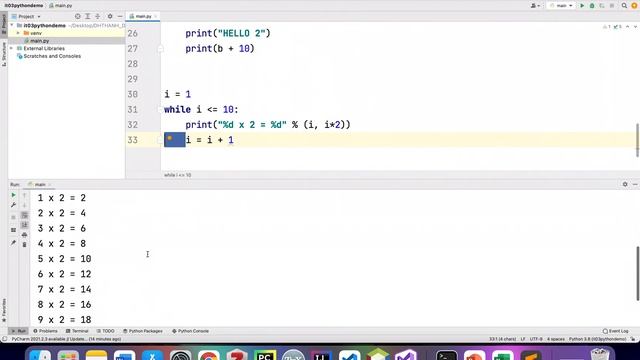Click the layout icon in the Run panel
The height and width of the screenshot is (360, 640).
click(x=13, y=230)
